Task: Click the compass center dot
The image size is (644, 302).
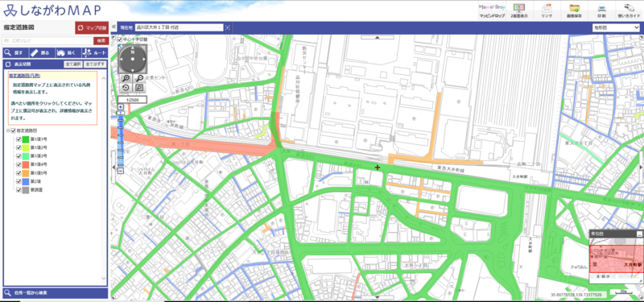Action: [133, 60]
